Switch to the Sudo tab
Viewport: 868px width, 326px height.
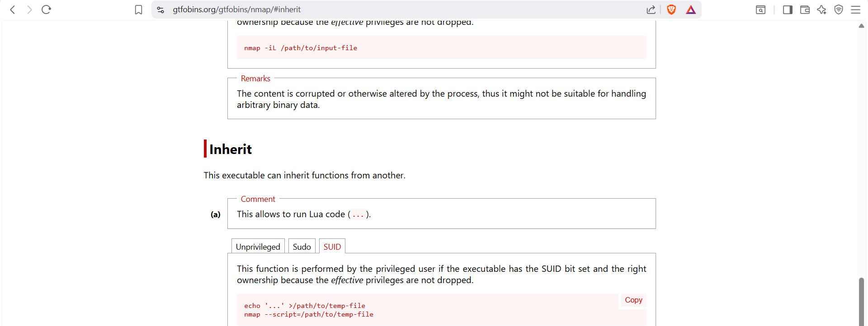pos(302,247)
